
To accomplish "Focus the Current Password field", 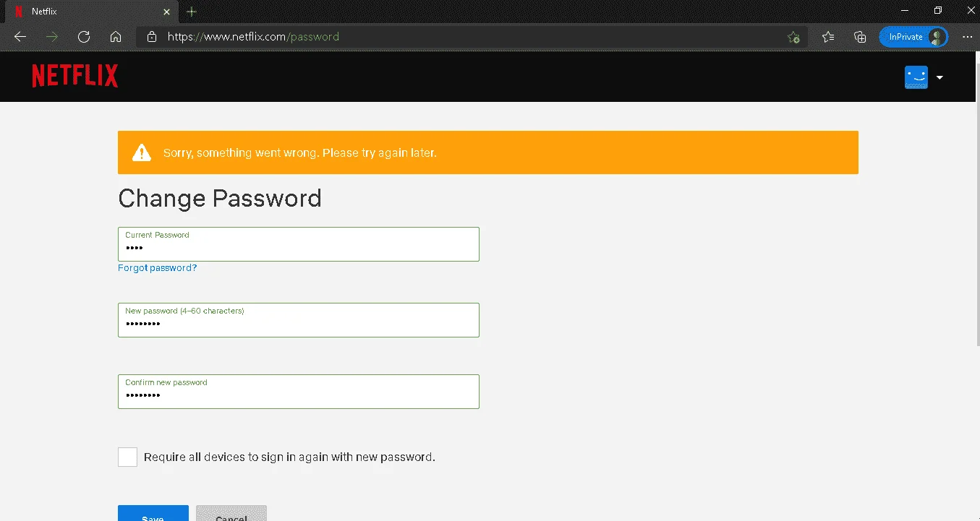I will pyautogui.click(x=299, y=244).
